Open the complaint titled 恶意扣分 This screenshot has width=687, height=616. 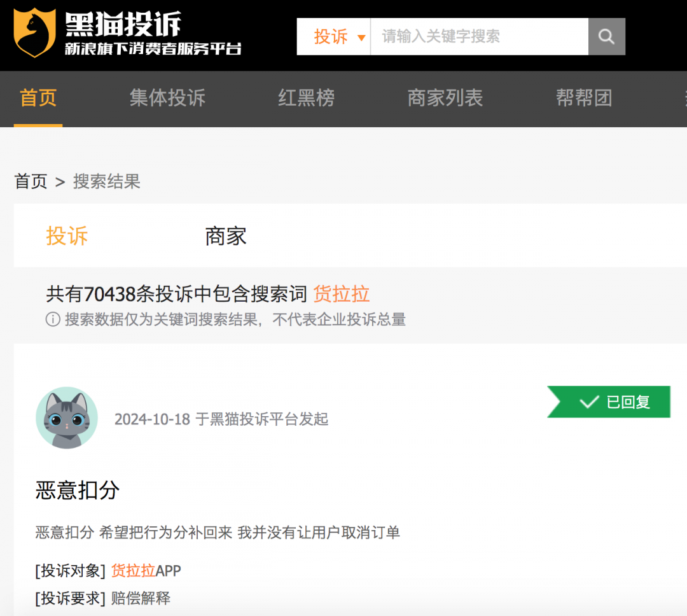(x=78, y=490)
